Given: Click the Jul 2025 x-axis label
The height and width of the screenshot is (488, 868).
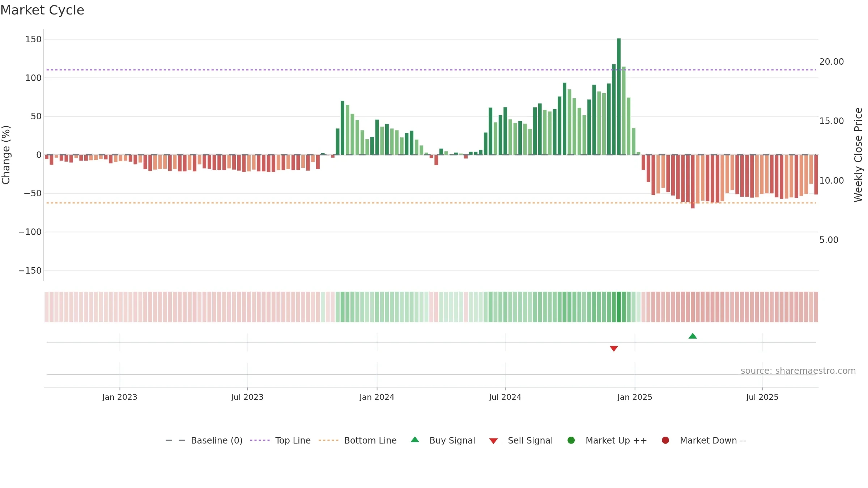Looking at the screenshot, I should pos(762,397).
